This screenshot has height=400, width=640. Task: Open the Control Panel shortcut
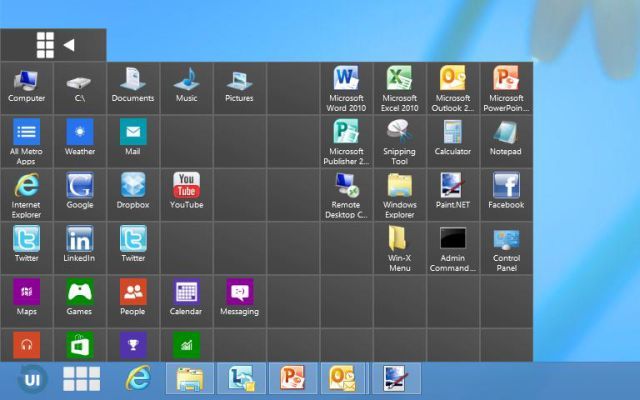coord(506,244)
